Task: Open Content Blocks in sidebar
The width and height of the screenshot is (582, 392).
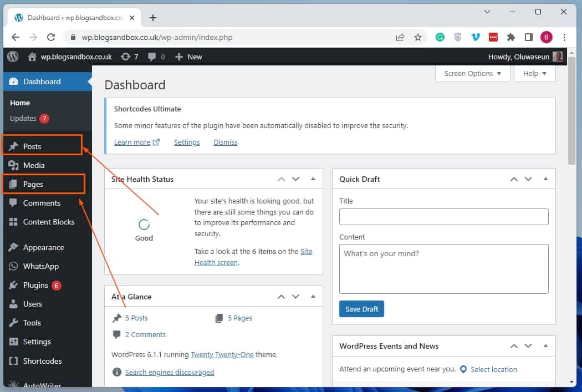Action: pos(48,222)
